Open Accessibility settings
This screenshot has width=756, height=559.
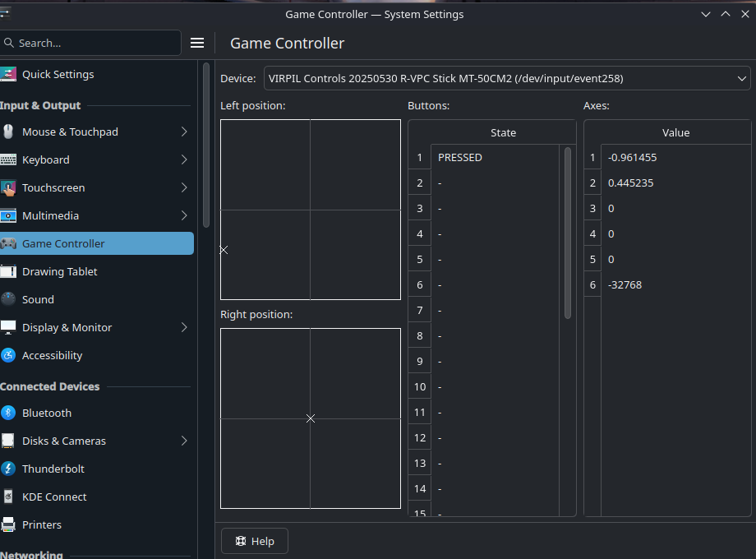(x=53, y=355)
